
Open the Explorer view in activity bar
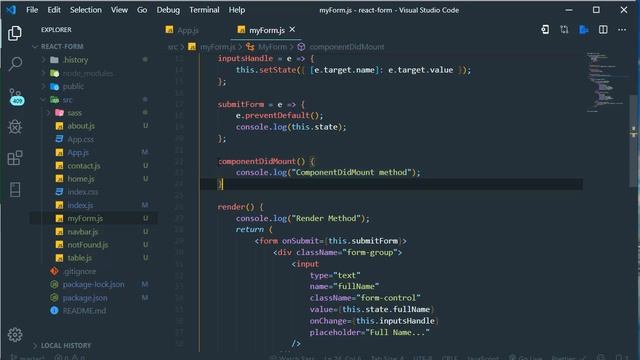[x=15, y=33]
